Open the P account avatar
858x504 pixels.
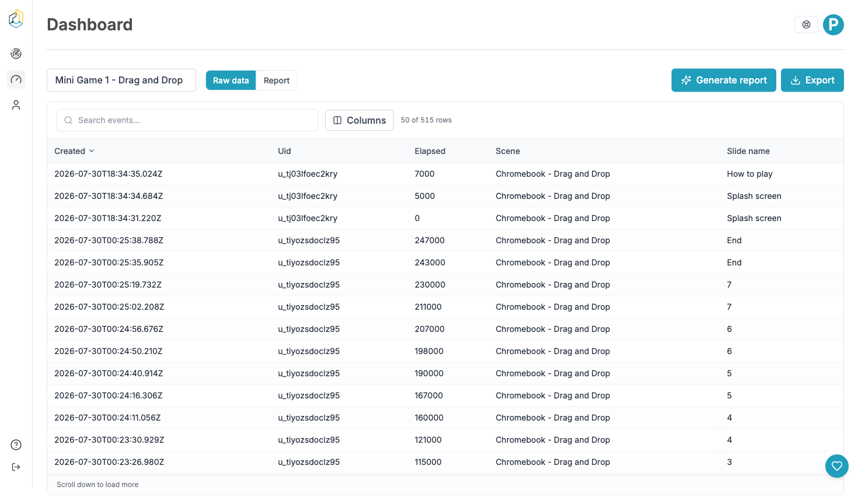click(x=833, y=24)
